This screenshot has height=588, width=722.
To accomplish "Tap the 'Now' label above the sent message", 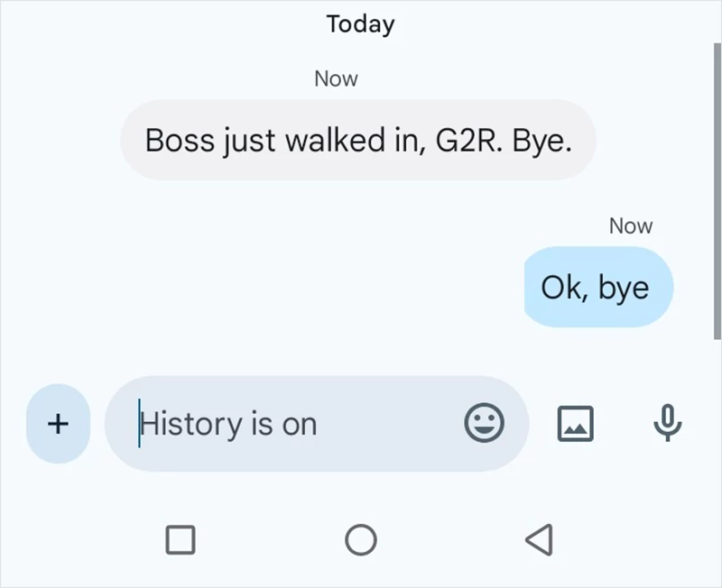I will 631,225.
